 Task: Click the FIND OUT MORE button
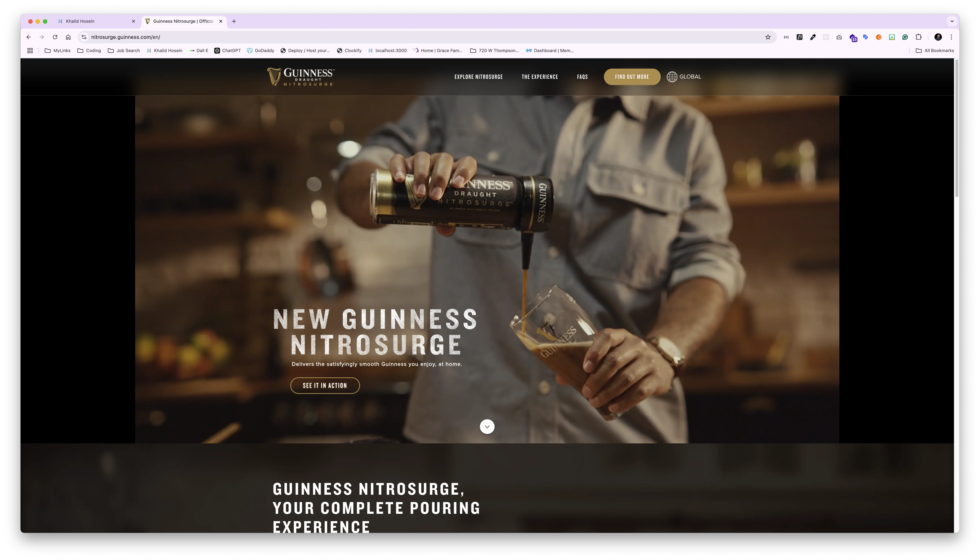pyautogui.click(x=632, y=76)
